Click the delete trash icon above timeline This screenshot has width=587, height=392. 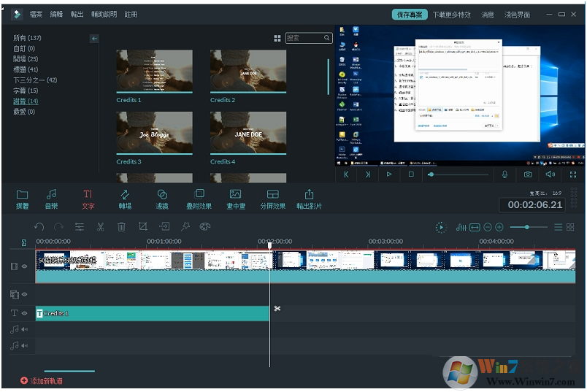(122, 227)
